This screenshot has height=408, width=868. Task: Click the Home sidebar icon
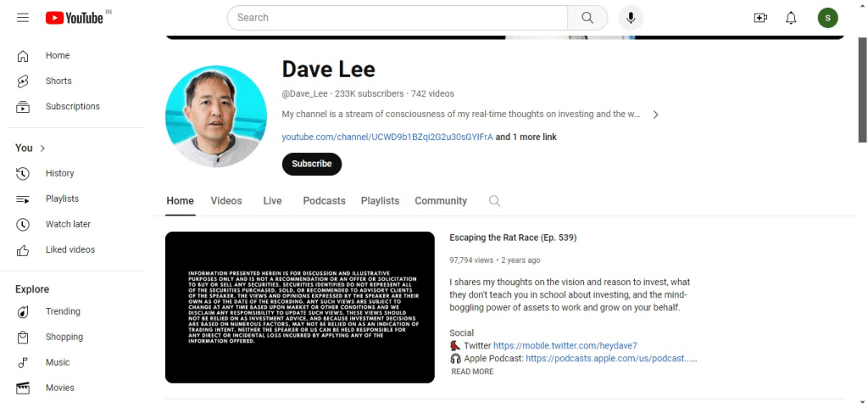tap(23, 55)
